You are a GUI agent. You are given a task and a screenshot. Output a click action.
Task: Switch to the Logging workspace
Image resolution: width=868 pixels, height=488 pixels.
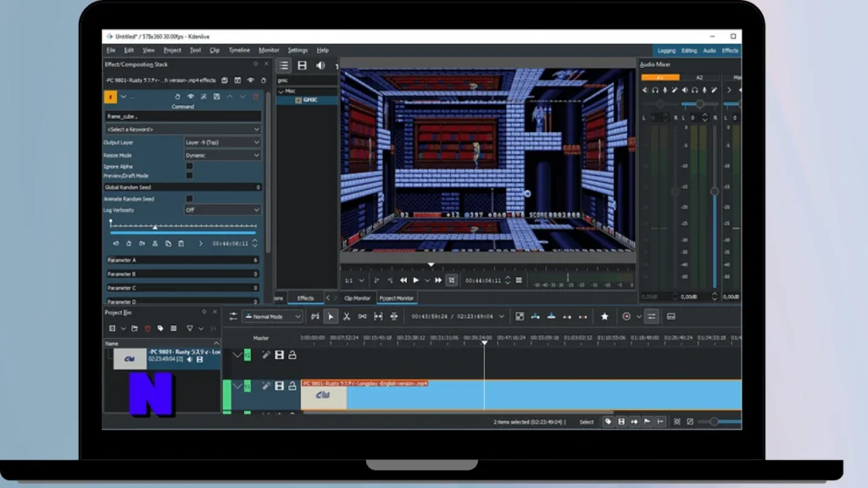[x=666, y=51]
